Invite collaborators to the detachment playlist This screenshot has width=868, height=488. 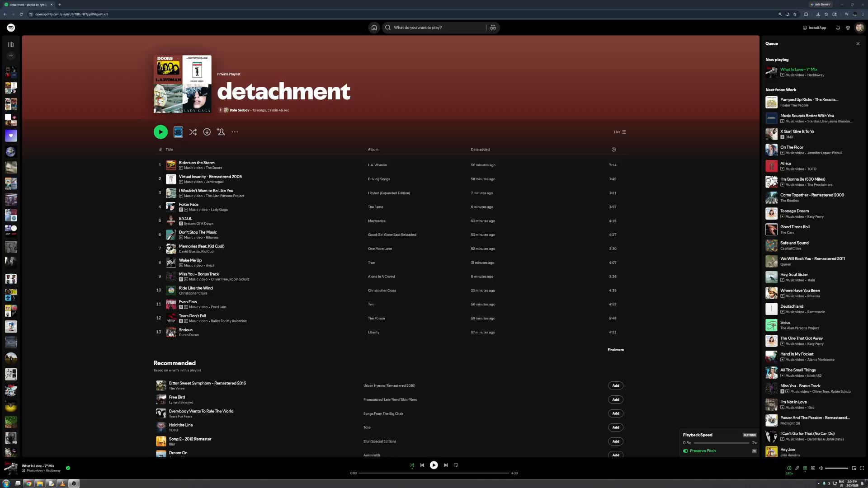pos(221,132)
